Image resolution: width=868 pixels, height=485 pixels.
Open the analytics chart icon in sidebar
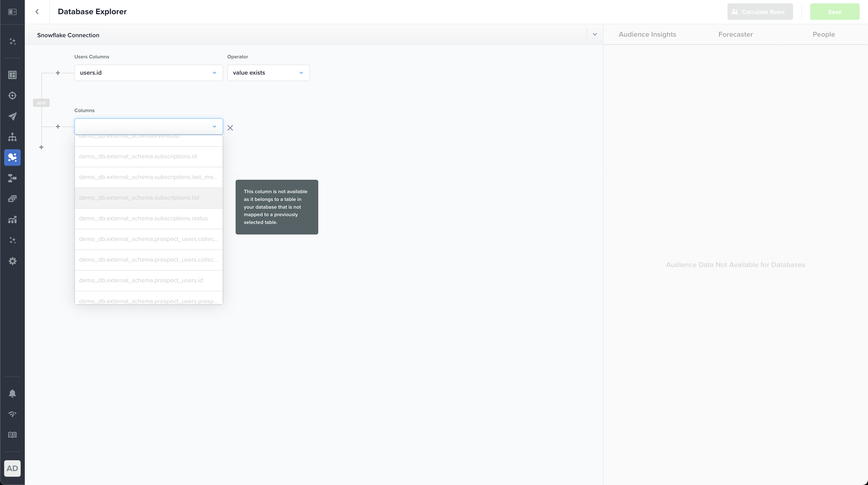coord(12,220)
